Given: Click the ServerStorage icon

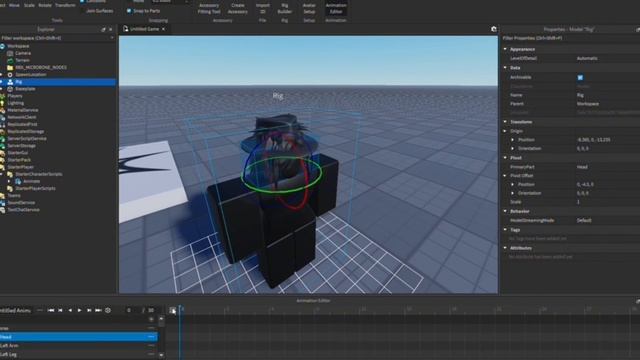Looking at the screenshot, I should [3, 146].
